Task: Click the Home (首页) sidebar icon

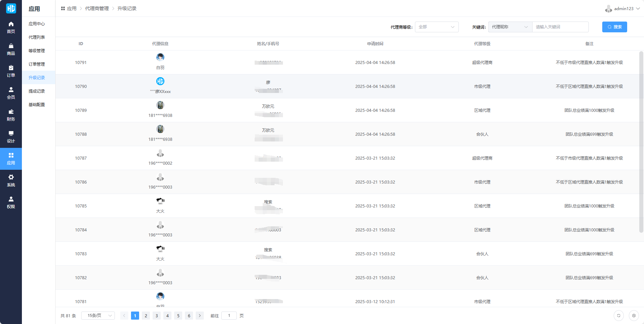Action: (11, 27)
